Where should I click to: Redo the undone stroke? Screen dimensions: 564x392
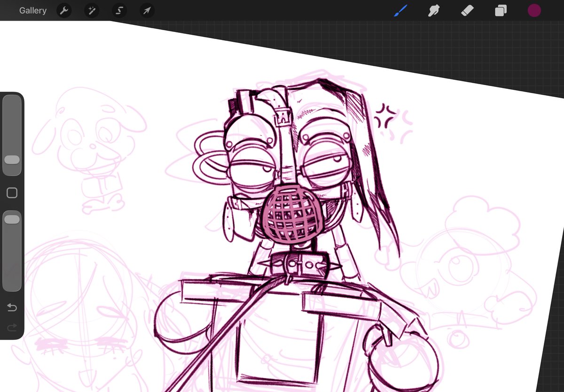[x=12, y=328]
